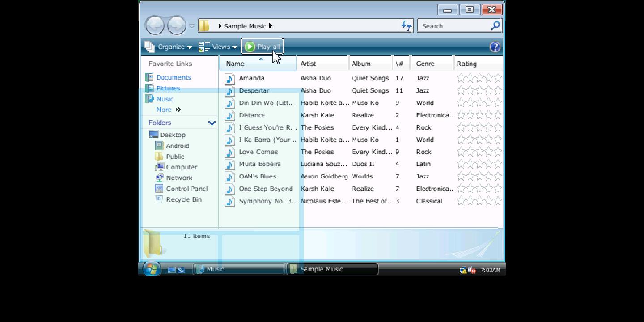Click the Windows Start orb

(x=152, y=269)
